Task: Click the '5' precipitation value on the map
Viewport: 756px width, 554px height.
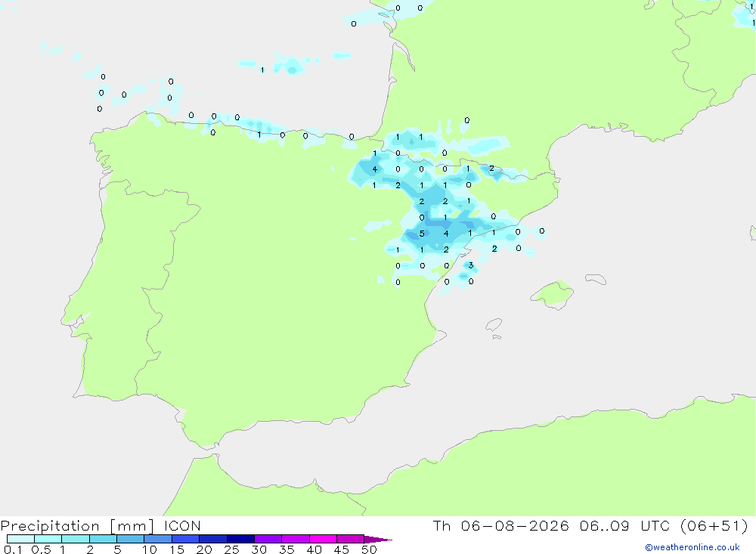Action: (x=422, y=234)
